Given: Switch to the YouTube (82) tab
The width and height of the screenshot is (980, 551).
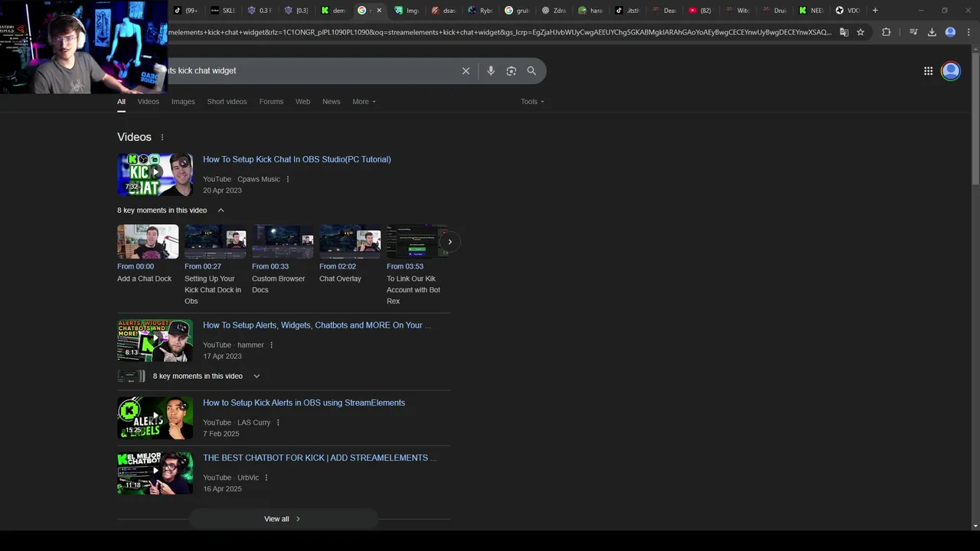Looking at the screenshot, I should pyautogui.click(x=701, y=11).
